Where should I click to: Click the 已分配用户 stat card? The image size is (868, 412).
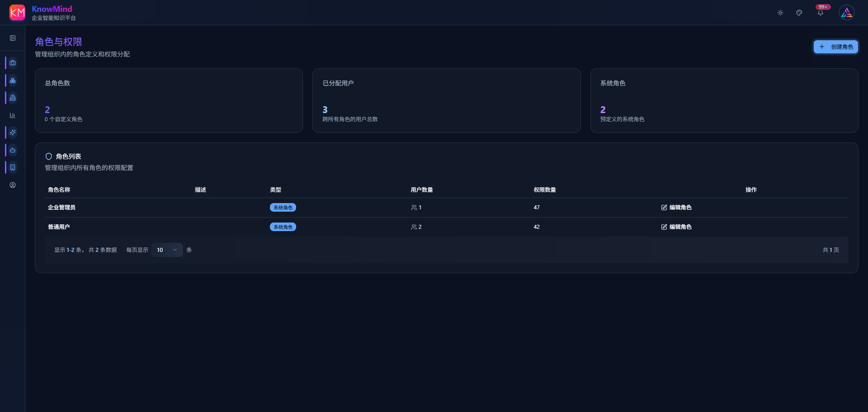point(447,100)
